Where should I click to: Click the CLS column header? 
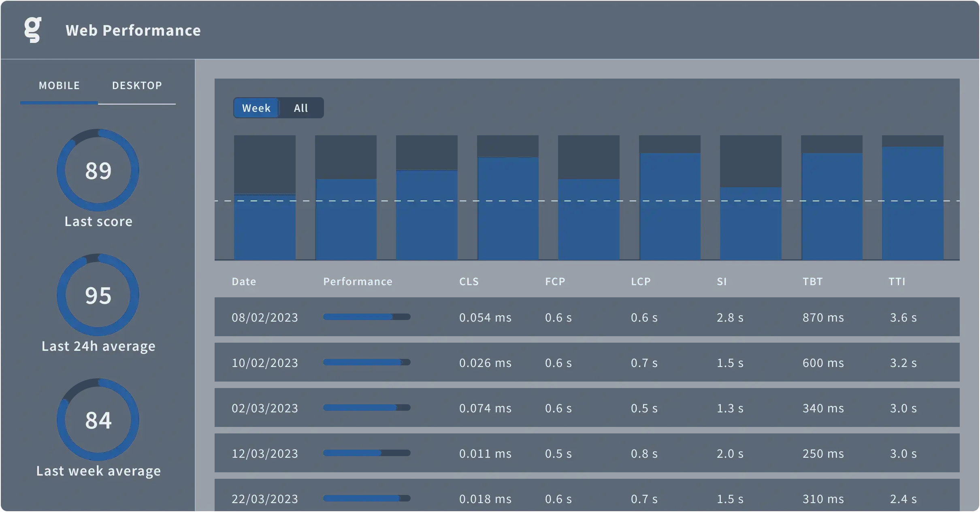469,282
